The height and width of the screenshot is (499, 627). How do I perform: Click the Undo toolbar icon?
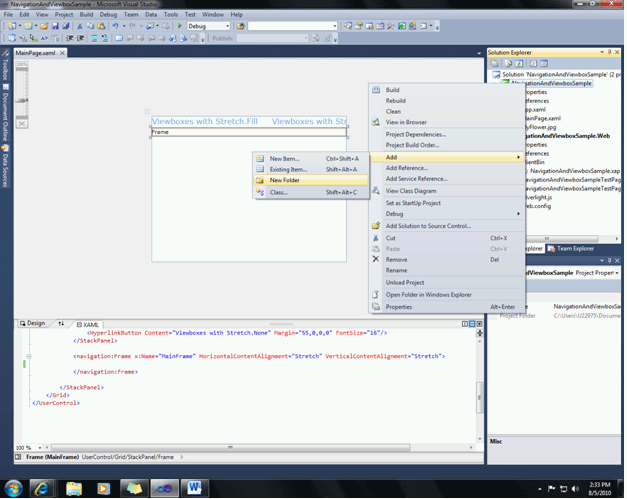coord(116,26)
